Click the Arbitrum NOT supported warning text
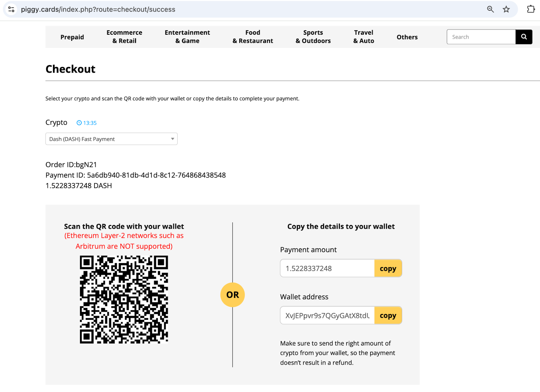This screenshot has height=392, width=540. [x=124, y=241]
